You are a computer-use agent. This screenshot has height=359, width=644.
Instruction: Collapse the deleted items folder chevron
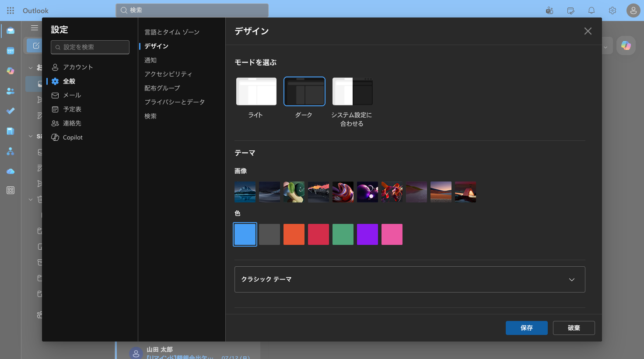(31, 199)
